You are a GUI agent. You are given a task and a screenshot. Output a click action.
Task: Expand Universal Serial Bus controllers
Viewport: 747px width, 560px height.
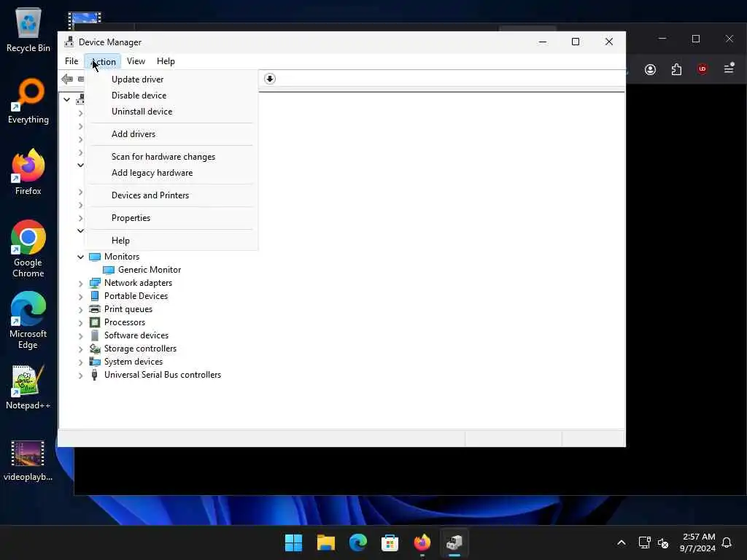coord(80,376)
